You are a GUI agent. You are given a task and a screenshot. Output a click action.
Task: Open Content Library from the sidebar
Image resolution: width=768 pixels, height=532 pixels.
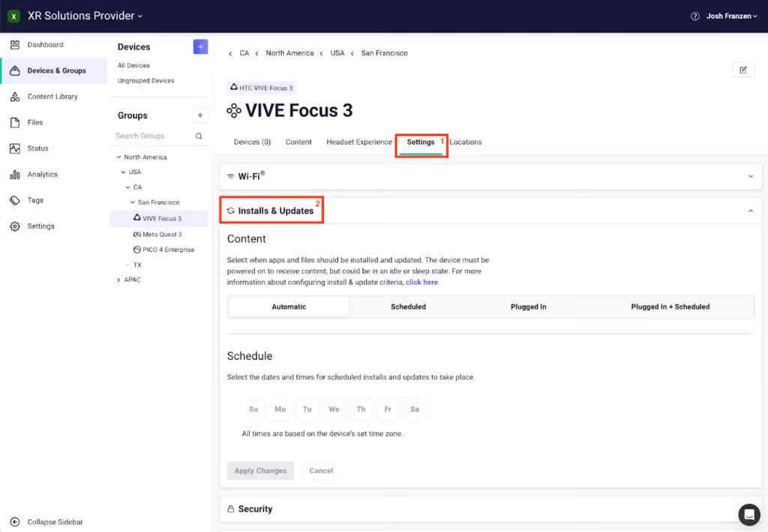coord(52,97)
